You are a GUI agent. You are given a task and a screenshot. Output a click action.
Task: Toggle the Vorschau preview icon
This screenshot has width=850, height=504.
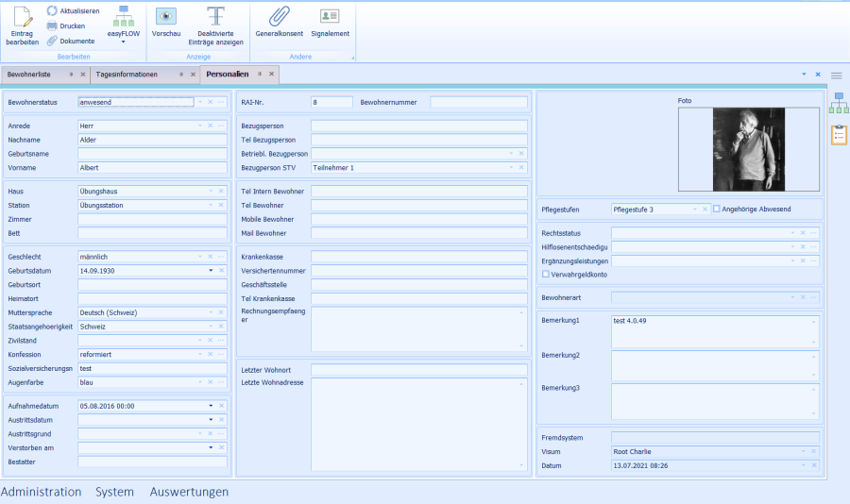pos(165,16)
